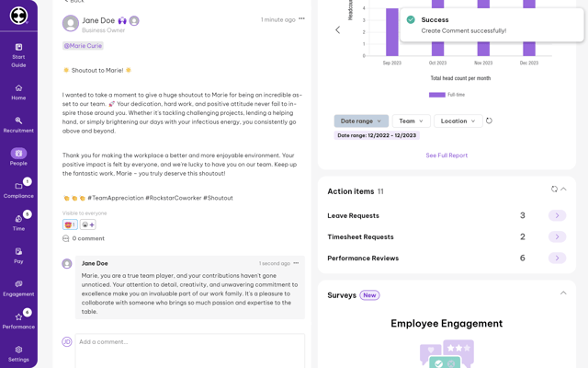Open the Pay sidebar icon

[18, 251]
